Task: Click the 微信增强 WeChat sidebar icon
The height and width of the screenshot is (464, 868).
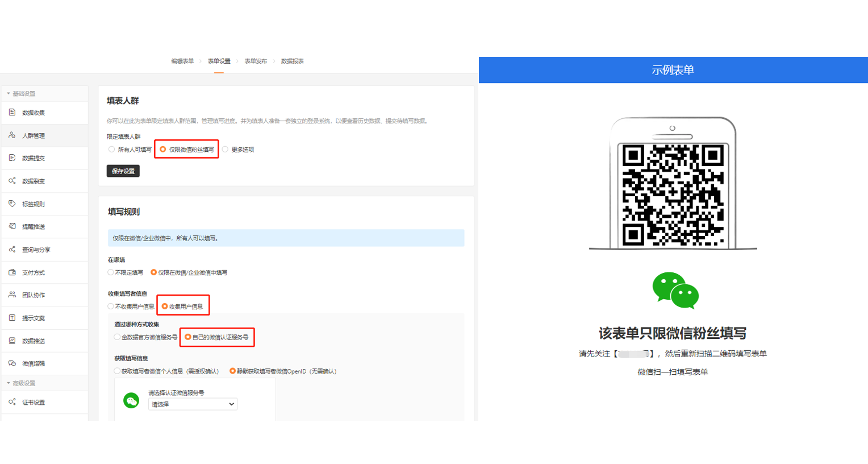Action: point(12,363)
